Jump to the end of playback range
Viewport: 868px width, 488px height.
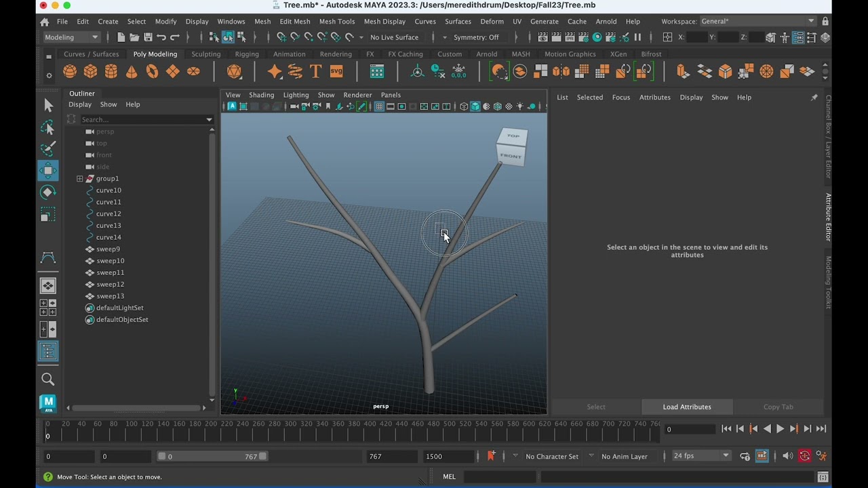821,429
